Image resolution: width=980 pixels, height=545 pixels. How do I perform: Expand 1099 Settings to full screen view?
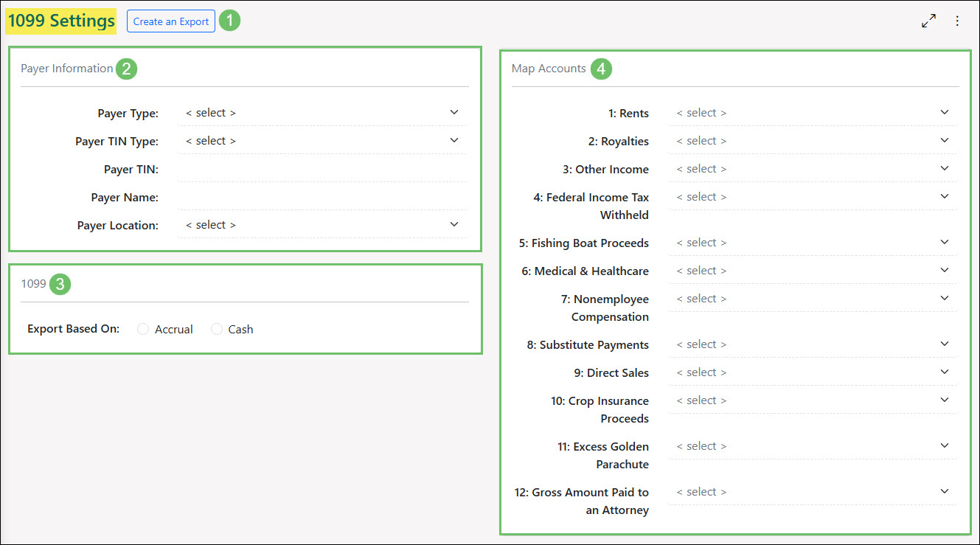pyautogui.click(x=928, y=21)
